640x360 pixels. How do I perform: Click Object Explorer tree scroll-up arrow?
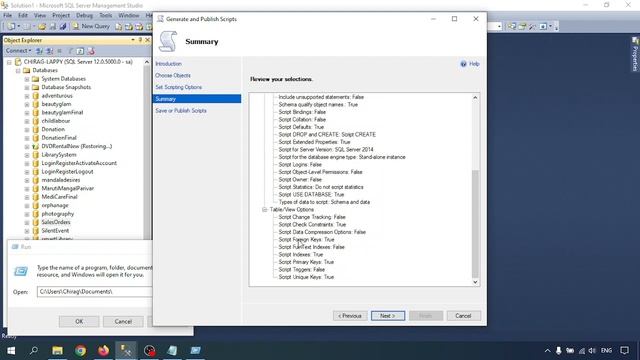click(x=147, y=62)
